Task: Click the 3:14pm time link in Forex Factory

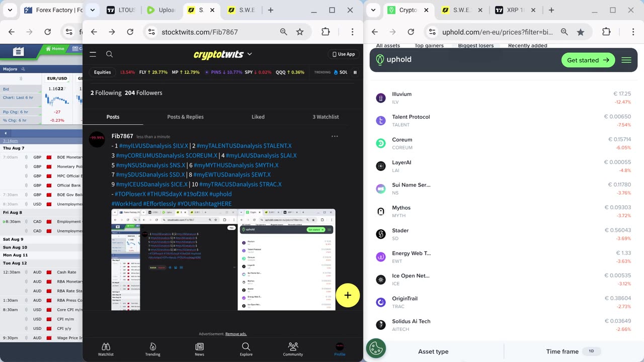Action: (x=10, y=141)
